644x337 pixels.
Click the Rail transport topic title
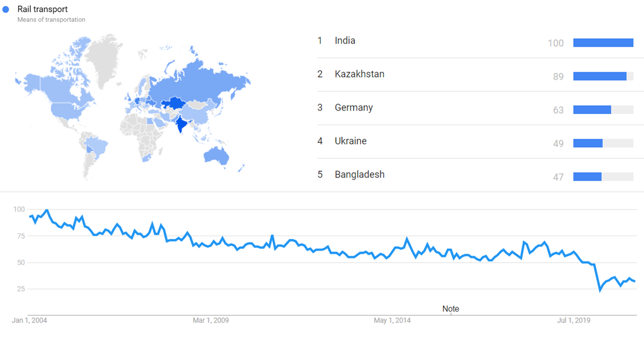[x=43, y=10]
